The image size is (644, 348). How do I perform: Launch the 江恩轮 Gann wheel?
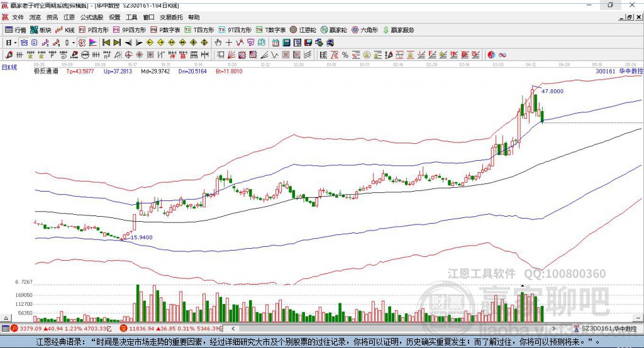click(x=303, y=30)
